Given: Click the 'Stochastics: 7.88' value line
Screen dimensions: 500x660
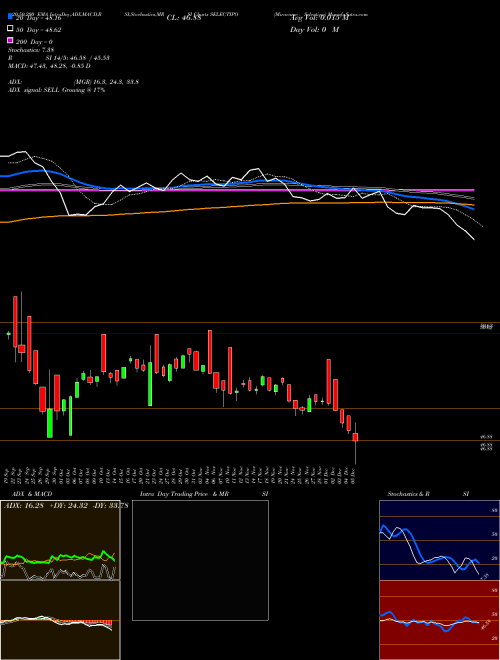Looking at the screenshot, I should (31, 50).
